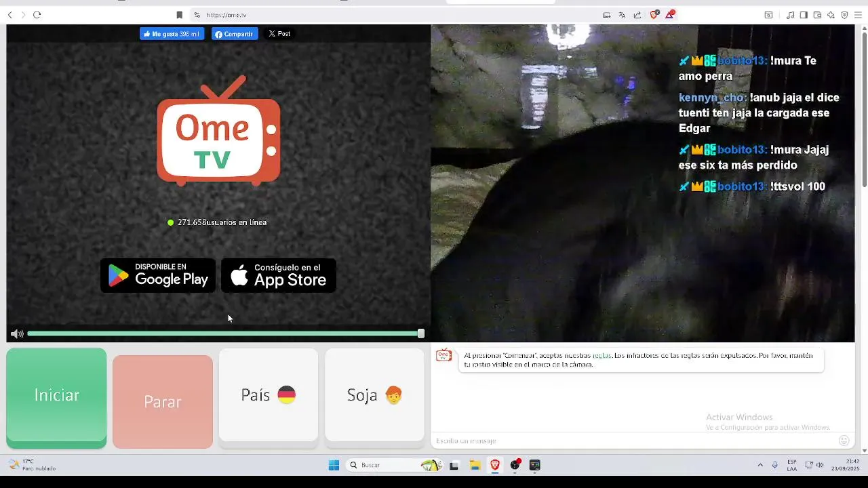Toggle the browser sidebar panel icon
The width and height of the screenshot is (868, 488).
pos(804,15)
